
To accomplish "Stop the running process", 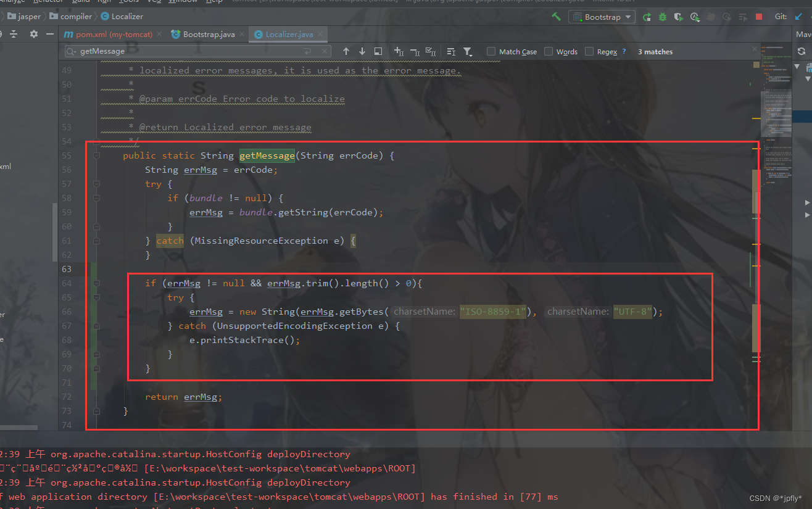I will coord(759,17).
